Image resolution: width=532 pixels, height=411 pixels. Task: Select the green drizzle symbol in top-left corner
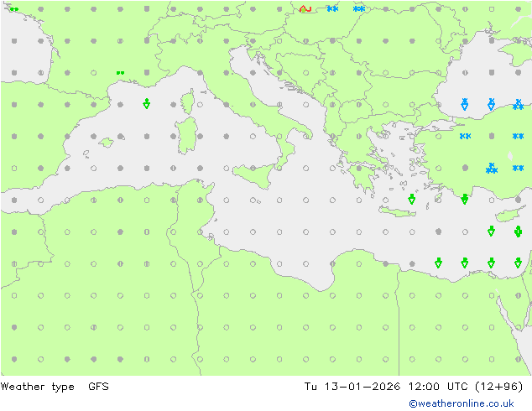tap(14, 9)
